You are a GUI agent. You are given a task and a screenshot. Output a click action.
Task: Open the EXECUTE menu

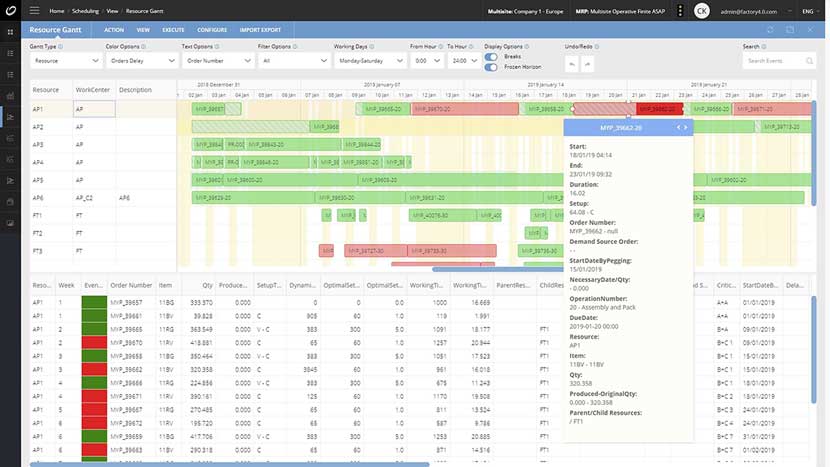click(173, 30)
